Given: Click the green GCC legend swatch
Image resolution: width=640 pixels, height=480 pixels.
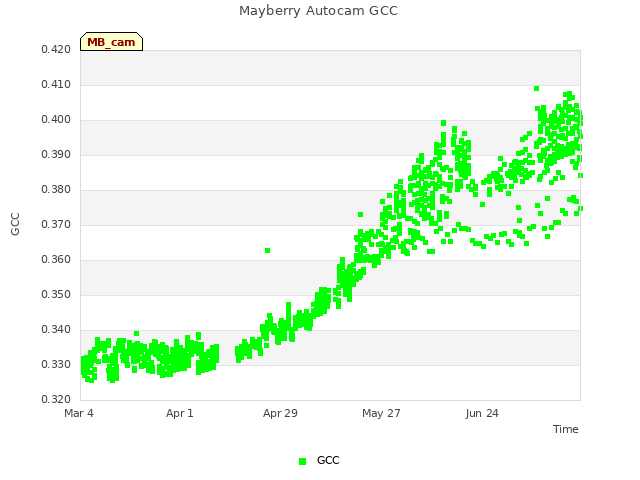Looking at the screenshot, I should pyautogui.click(x=302, y=461).
